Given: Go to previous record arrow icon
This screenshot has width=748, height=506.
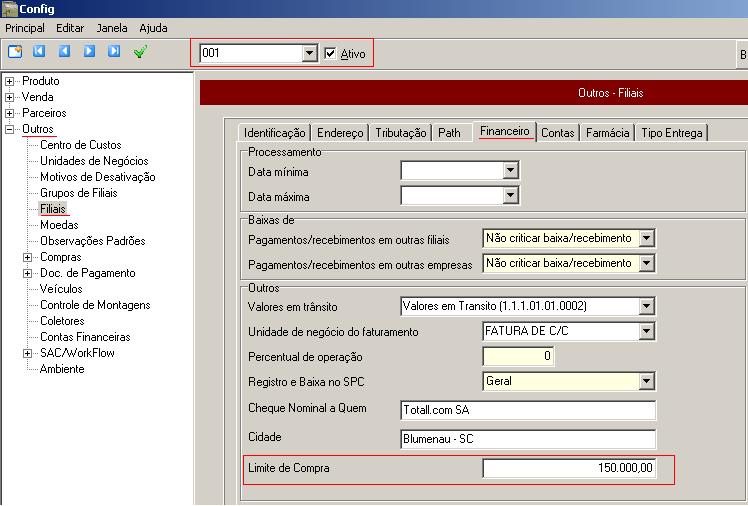Looking at the screenshot, I should tap(64, 52).
